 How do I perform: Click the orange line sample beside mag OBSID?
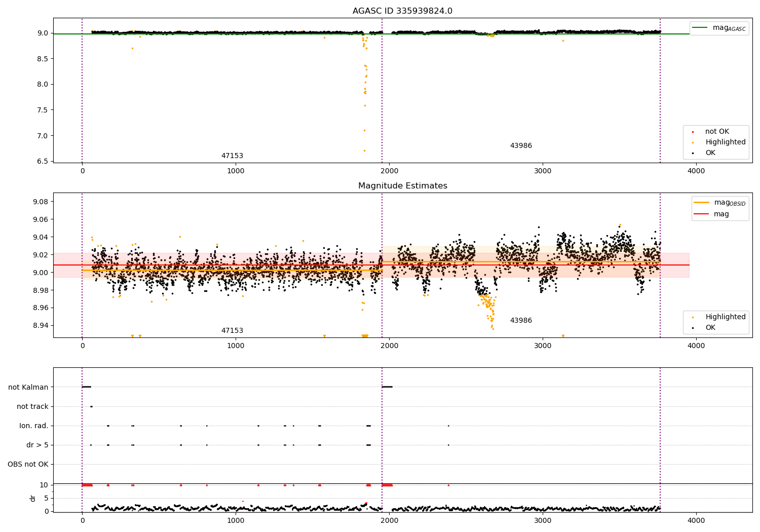click(701, 203)
